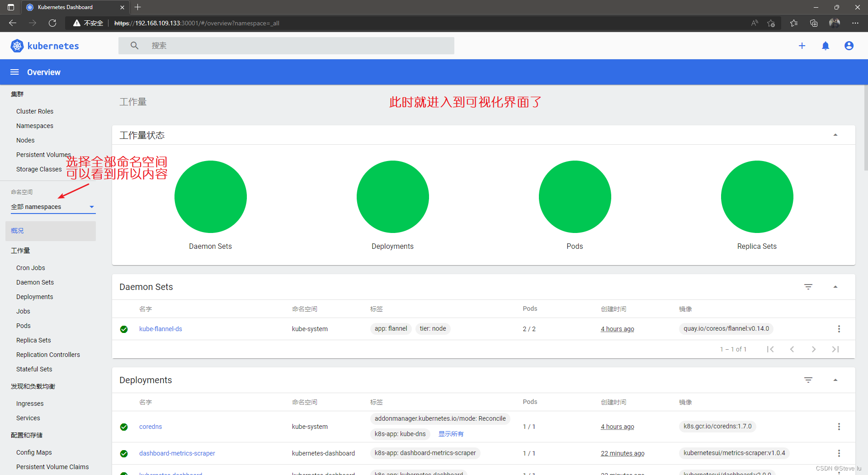The image size is (868, 475).
Task: Open actions menu for kube-flannel-ds row
Action: pos(839,329)
